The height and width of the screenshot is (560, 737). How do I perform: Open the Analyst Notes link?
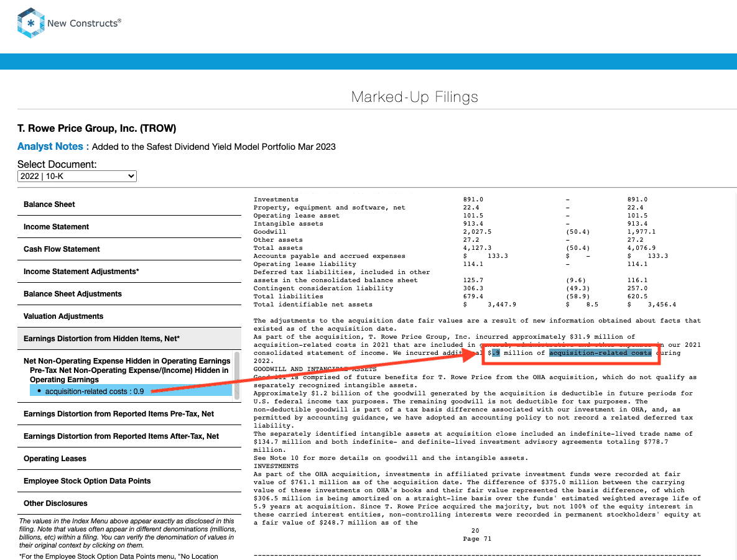click(50, 147)
